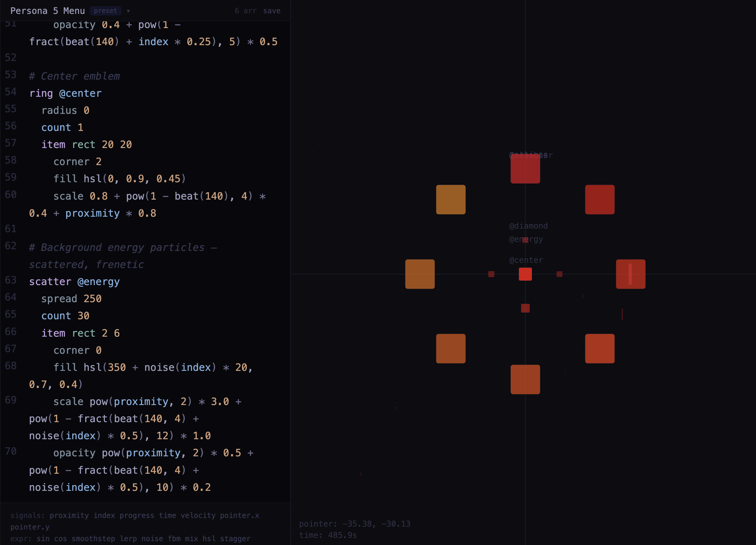Viewport: 756px width, 545px height.
Task: Click the '6 arr' counter
Action: 245,11
